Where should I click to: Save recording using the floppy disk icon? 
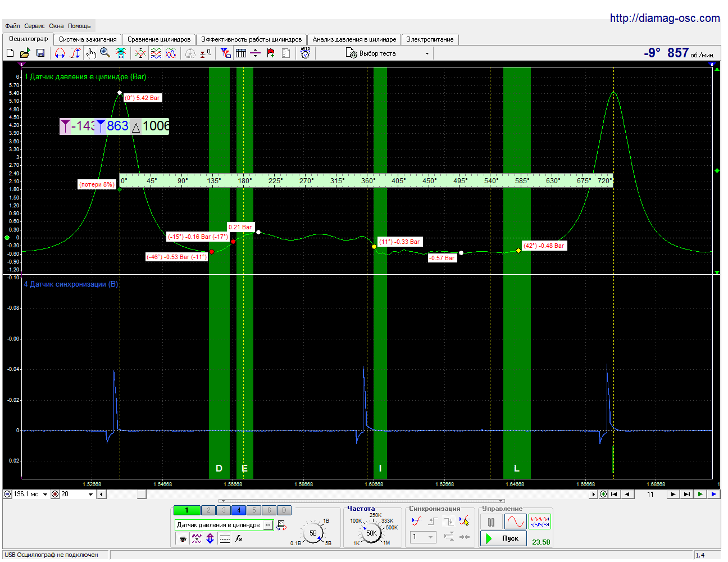click(40, 53)
